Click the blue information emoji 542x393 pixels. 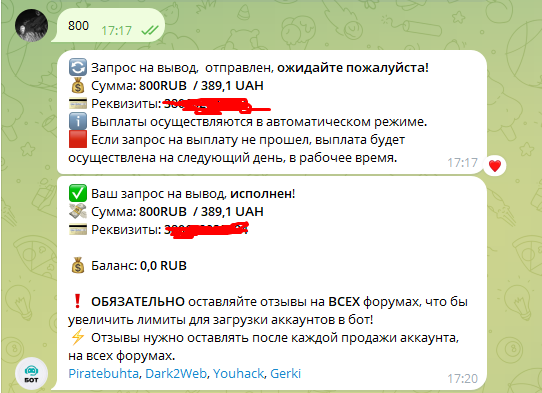[x=77, y=122]
